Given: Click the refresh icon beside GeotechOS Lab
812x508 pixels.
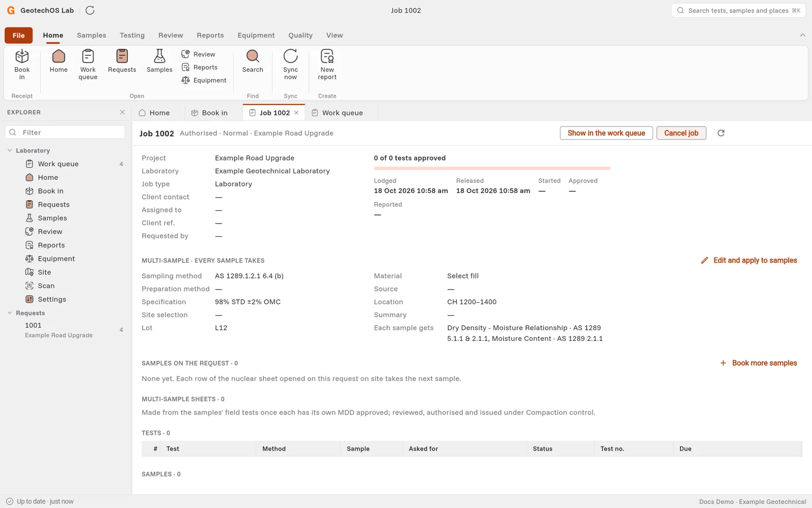Looking at the screenshot, I should coord(90,10).
